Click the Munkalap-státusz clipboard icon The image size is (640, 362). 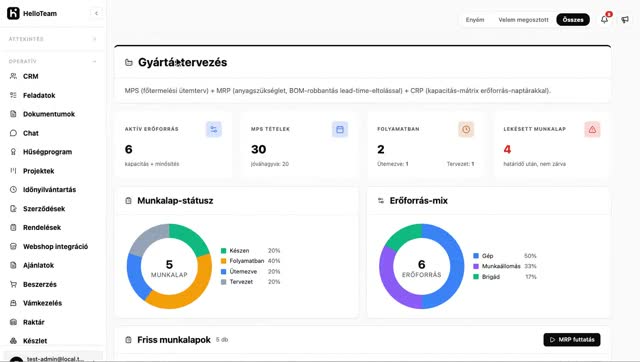click(128, 201)
